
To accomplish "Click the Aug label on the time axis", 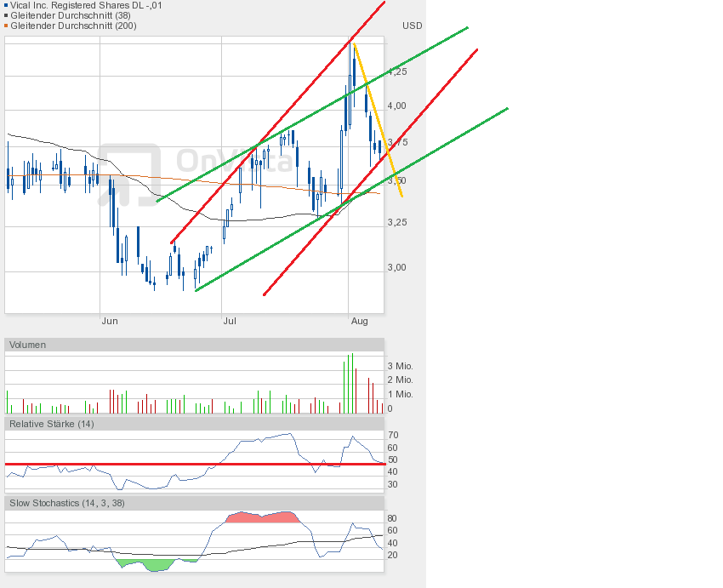I will point(359,322).
